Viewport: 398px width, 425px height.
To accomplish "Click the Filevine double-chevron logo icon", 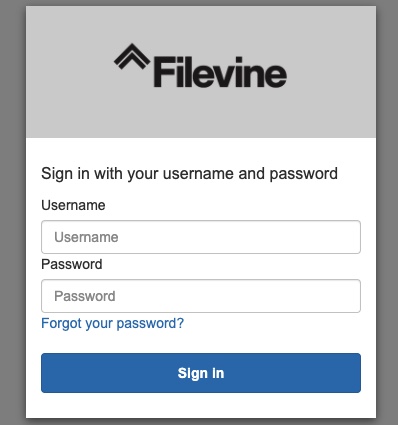I will click(x=132, y=56).
